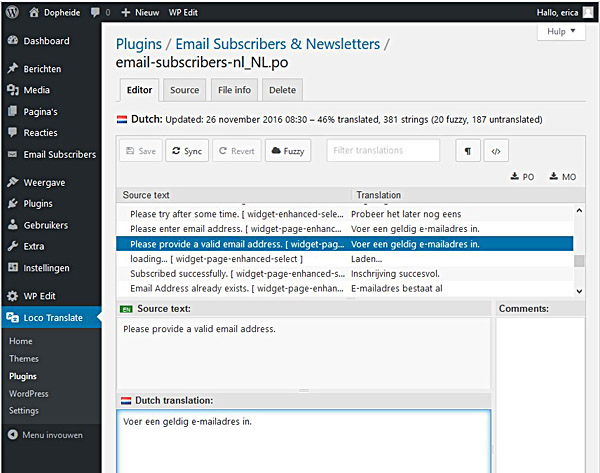Open the comments bubble in admin bar
The image size is (600, 473).
tap(101, 13)
